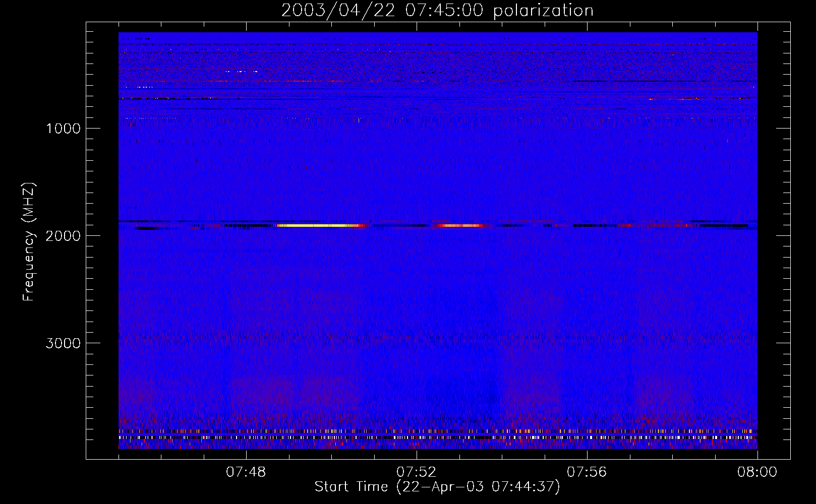
Task: Click the red emission streak near 07:53
Action: tap(460, 226)
